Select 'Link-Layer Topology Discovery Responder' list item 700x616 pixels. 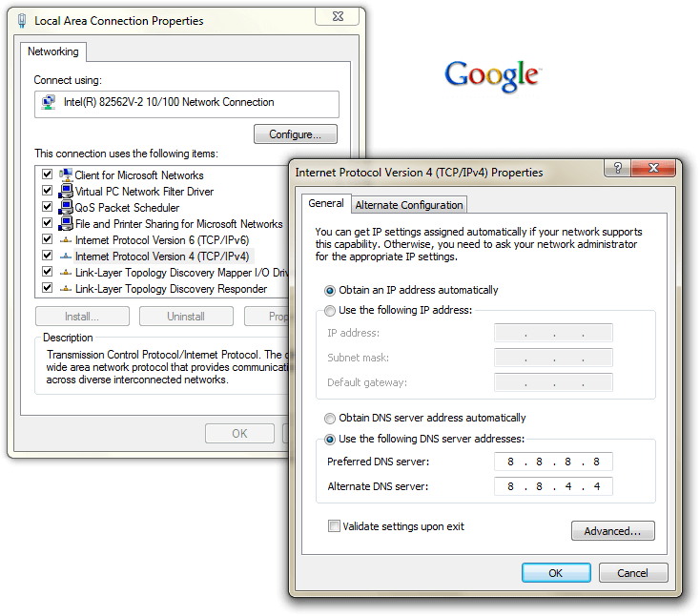pyautogui.click(x=171, y=289)
